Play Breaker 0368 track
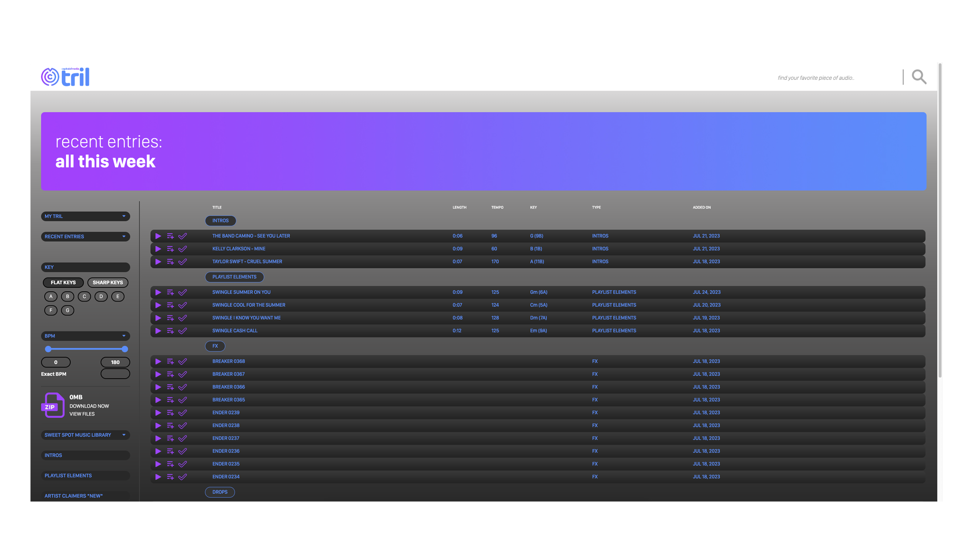This screenshot has width=973, height=560. click(158, 361)
